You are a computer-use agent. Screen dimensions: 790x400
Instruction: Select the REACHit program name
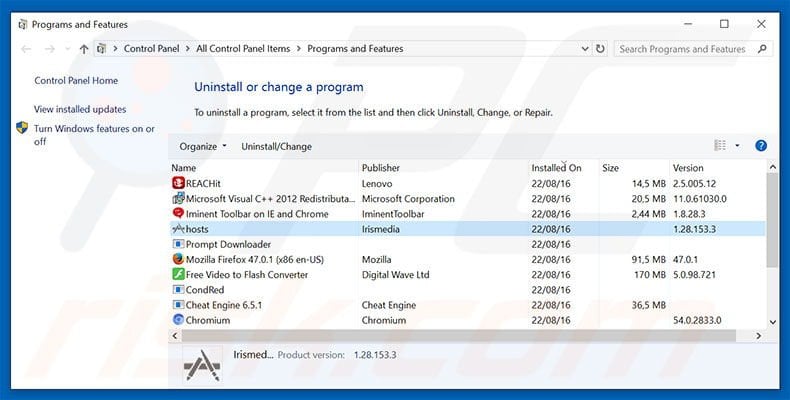coord(203,183)
